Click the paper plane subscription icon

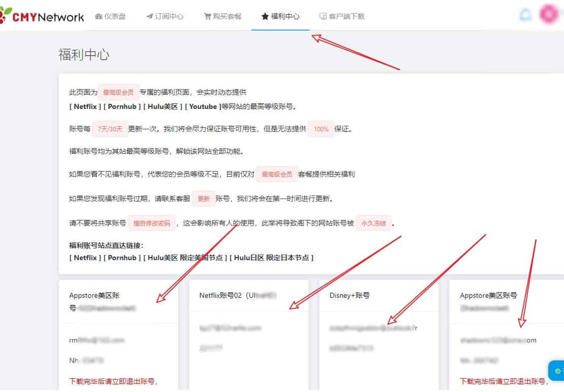click(150, 16)
